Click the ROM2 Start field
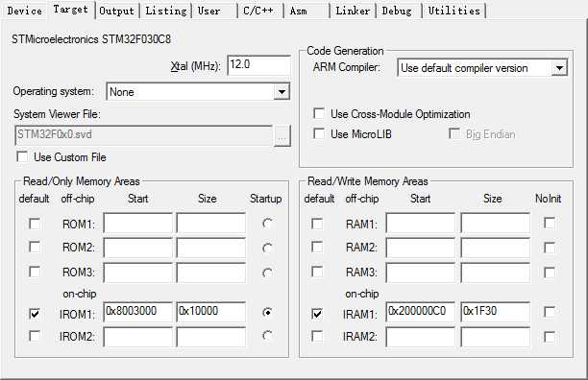Image resolution: width=588 pixels, height=380 pixels. click(x=138, y=248)
